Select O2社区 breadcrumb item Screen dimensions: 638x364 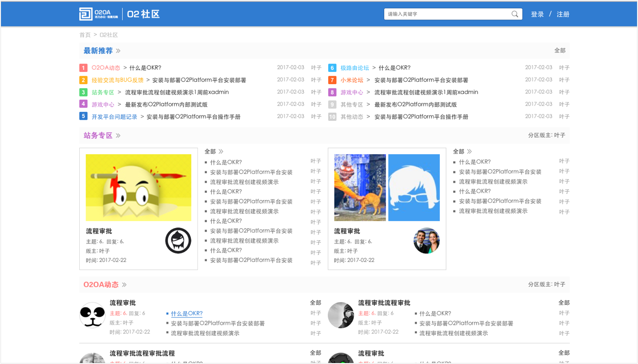click(x=109, y=35)
